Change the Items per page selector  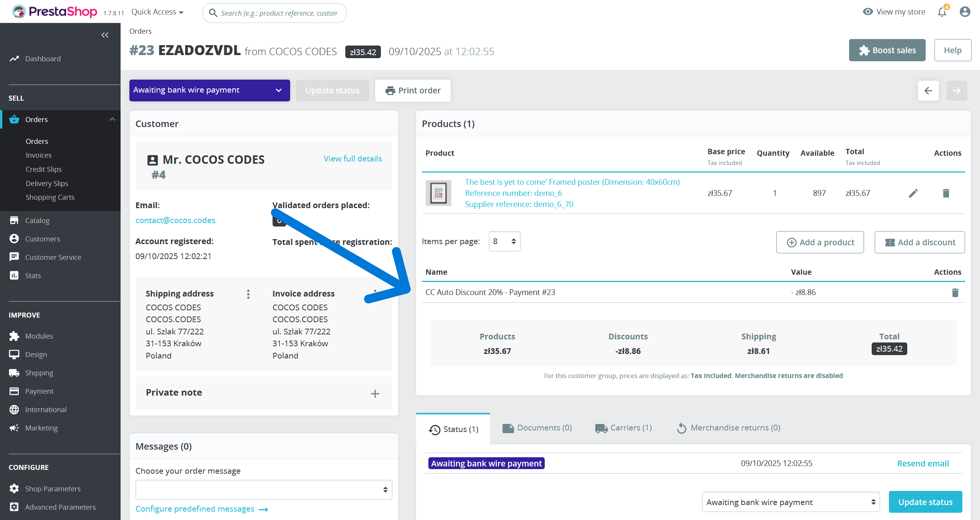coord(504,241)
